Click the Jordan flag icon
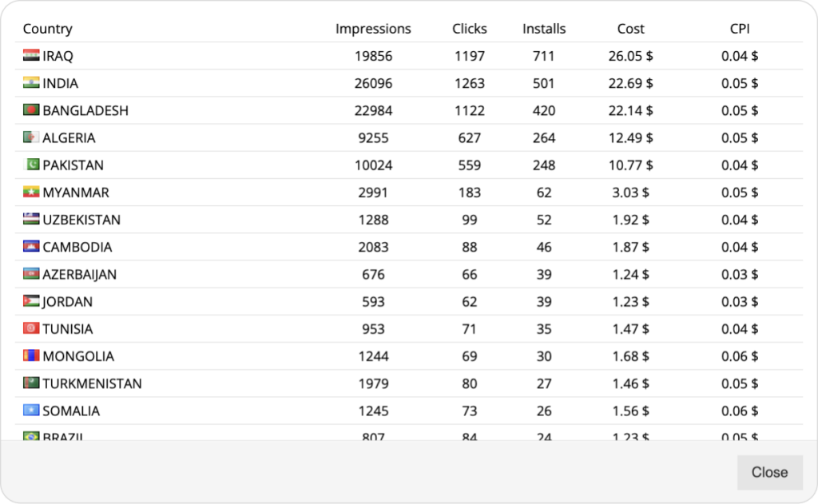Image resolution: width=818 pixels, height=504 pixels. 31,300
